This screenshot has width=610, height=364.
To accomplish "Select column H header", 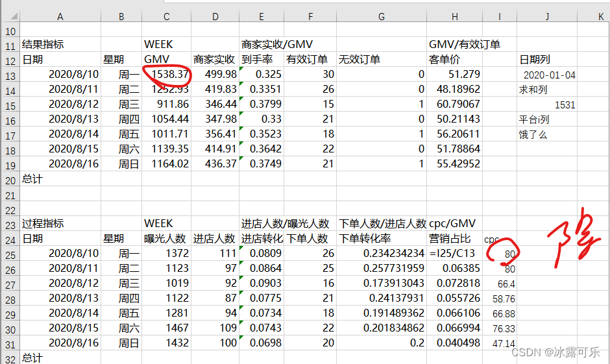I will [454, 16].
